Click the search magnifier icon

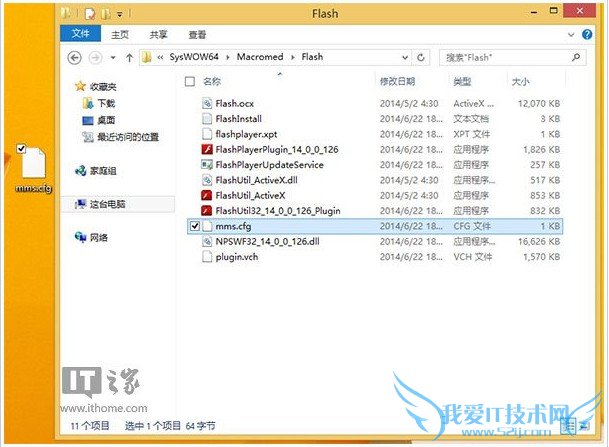click(576, 57)
